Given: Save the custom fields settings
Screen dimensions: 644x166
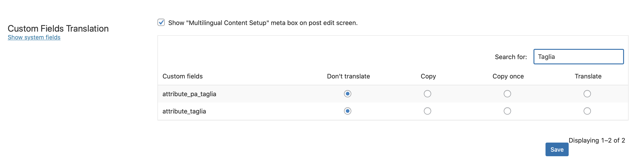Looking at the screenshot, I should (x=557, y=149).
